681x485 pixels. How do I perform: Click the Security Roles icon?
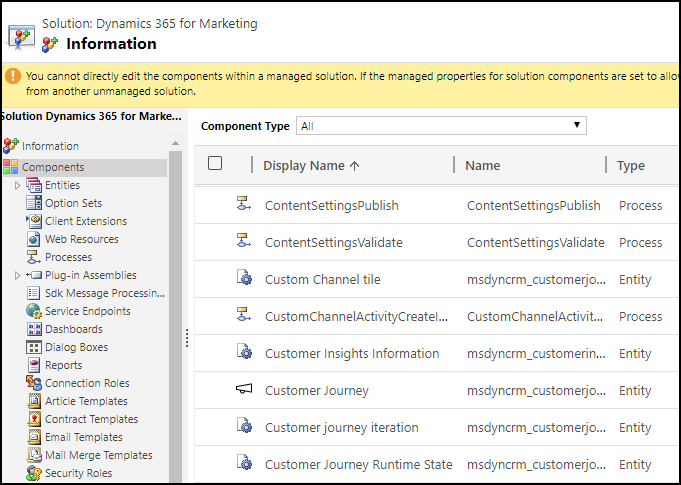(34, 473)
